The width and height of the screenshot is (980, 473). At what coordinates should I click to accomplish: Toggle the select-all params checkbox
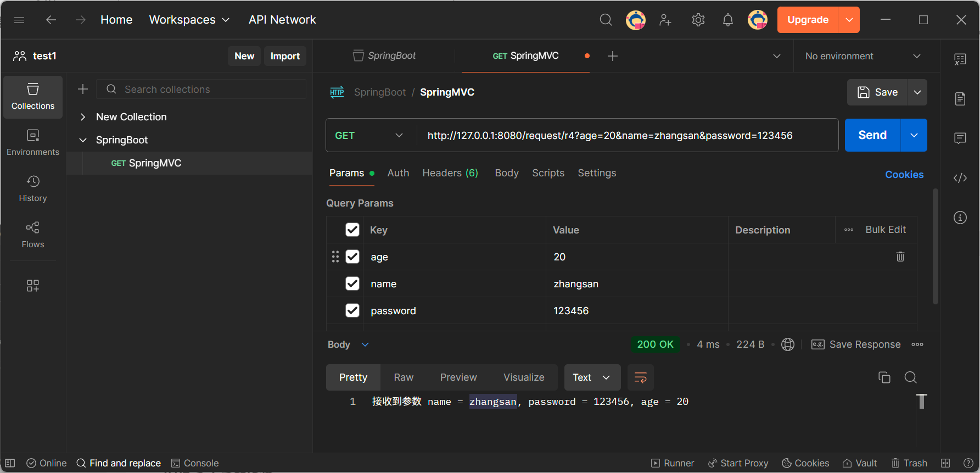pyautogui.click(x=352, y=230)
